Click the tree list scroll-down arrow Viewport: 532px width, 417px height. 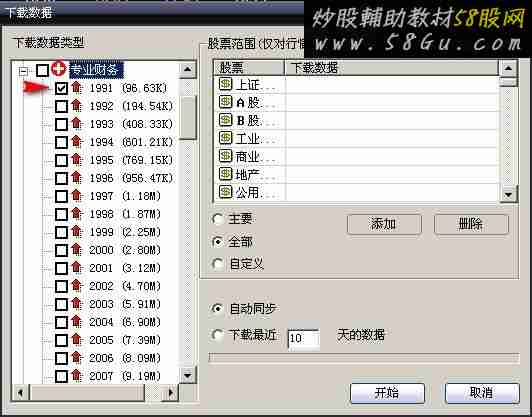click(188, 376)
